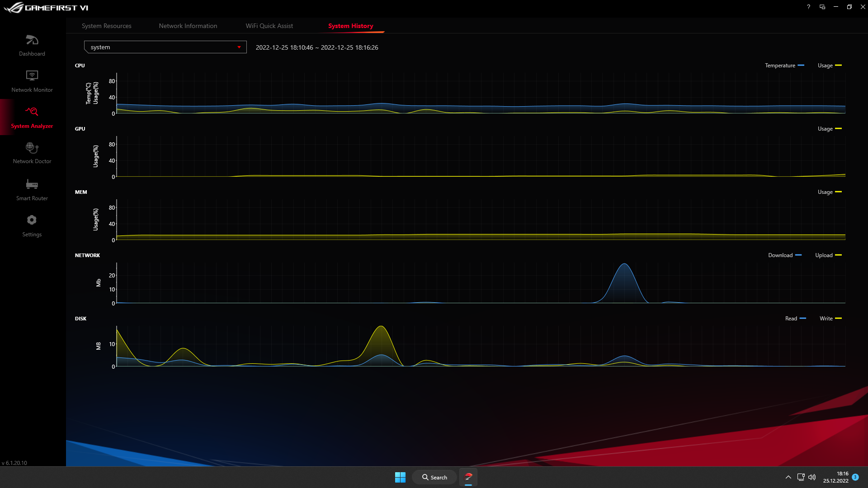Open the Settings gear in sidebar
Image resolution: width=868 pixels, height=488 pixels.
[x=32, y=220]
